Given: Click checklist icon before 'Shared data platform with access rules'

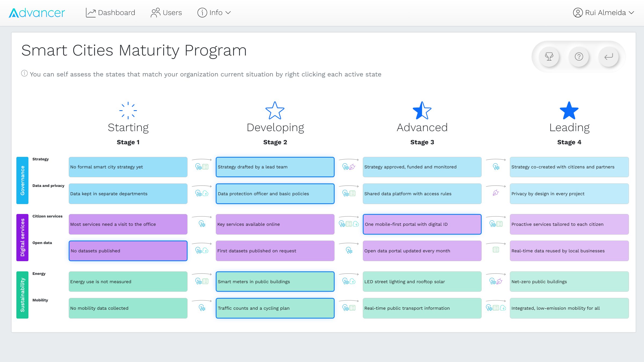Looking at the screenshot, I should pos(352,193).
